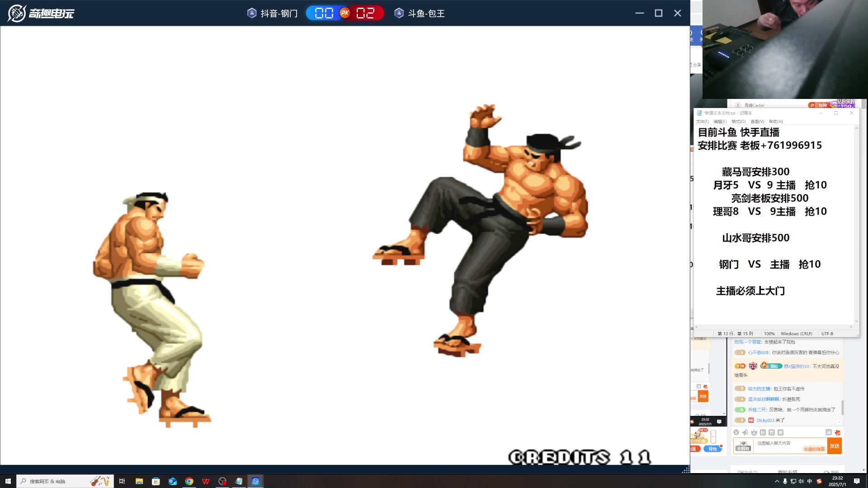Image resolution: width=868 pixels, height=488 pixels.
Task: Click the 奇趣电玩 logo in title bar
Action: tap(41, 13)
